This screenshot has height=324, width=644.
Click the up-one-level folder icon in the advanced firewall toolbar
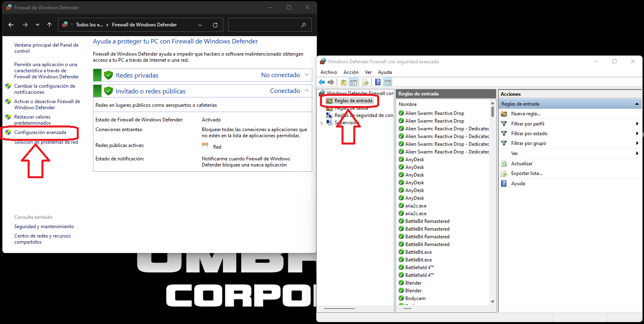344,82
